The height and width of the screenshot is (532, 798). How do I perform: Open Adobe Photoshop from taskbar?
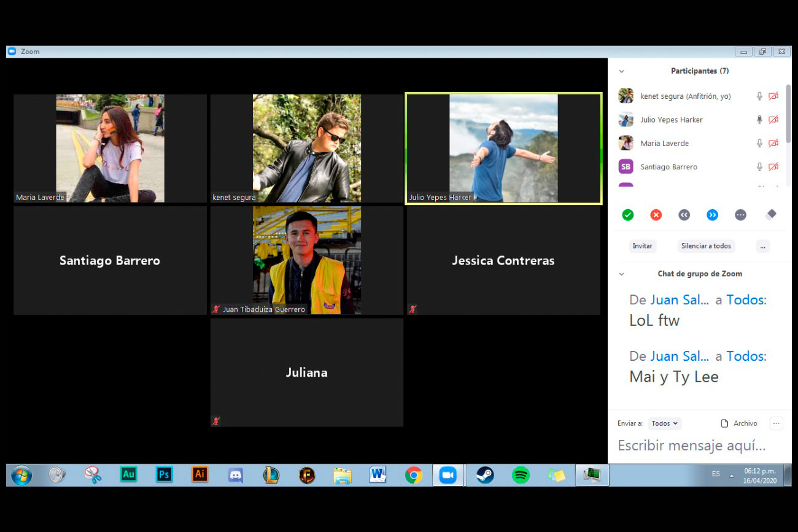click(164, 474)
